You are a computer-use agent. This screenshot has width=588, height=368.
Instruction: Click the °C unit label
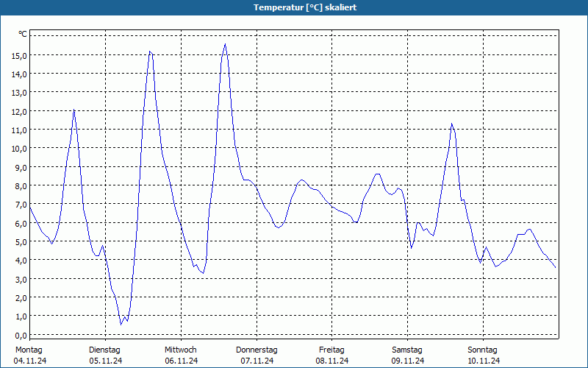pos(23,34)
